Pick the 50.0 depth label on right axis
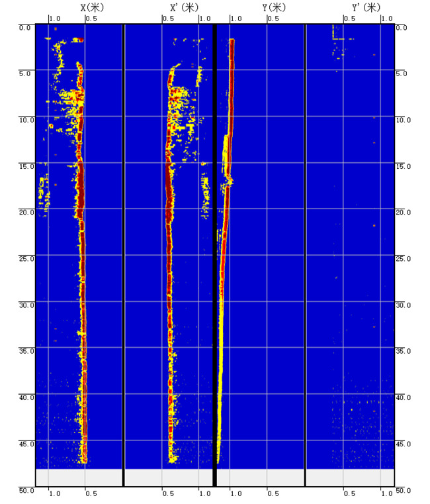Viewport: 430px width, 504px height. (x=403, y=491)
